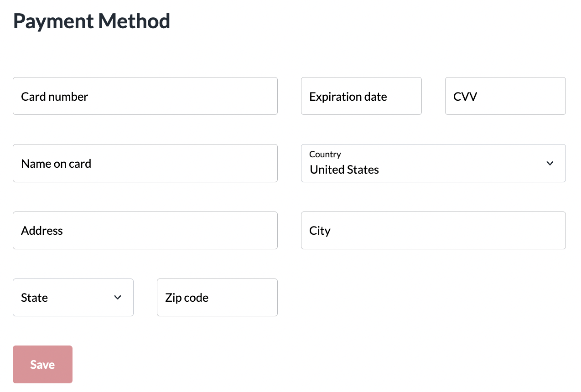Click the Payment Method heading
Screen dimensions: 581x392
tap(92, 21)
